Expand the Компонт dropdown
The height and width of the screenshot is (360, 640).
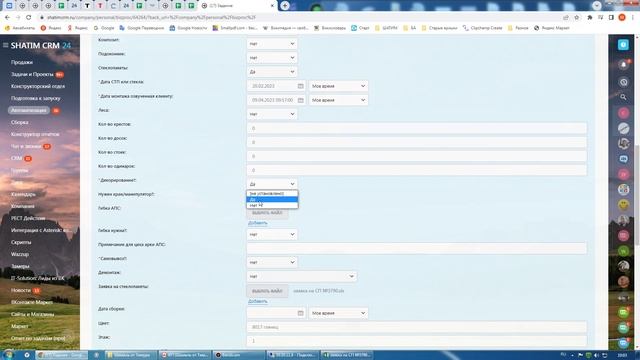(x=272, y=44)
